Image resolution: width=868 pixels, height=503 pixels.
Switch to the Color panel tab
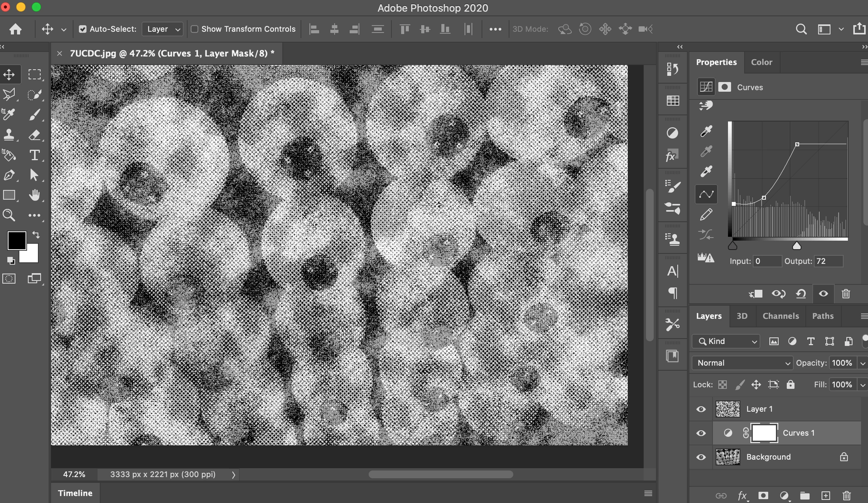pyautogui.click(x=761, y=62)
